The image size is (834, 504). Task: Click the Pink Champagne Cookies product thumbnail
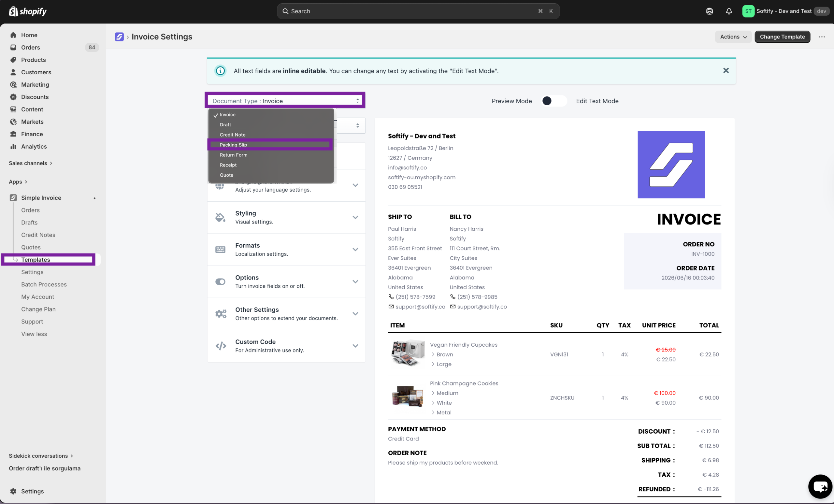coord(408,396)
